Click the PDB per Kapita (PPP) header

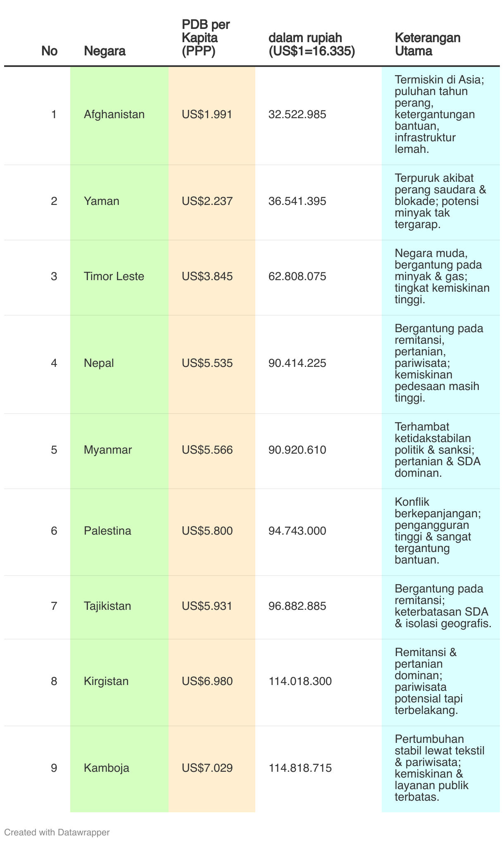[206, 38]
